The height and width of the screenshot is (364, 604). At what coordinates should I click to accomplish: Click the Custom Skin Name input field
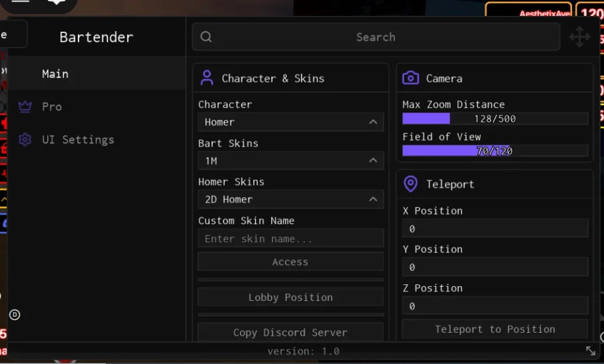pos(290,239)
